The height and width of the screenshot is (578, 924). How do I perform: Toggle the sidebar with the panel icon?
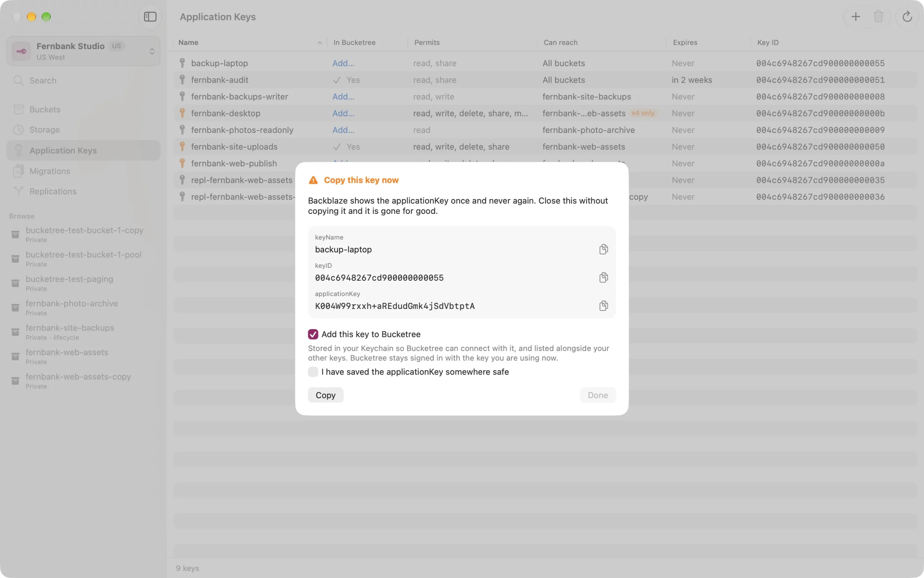click(150, 17)
